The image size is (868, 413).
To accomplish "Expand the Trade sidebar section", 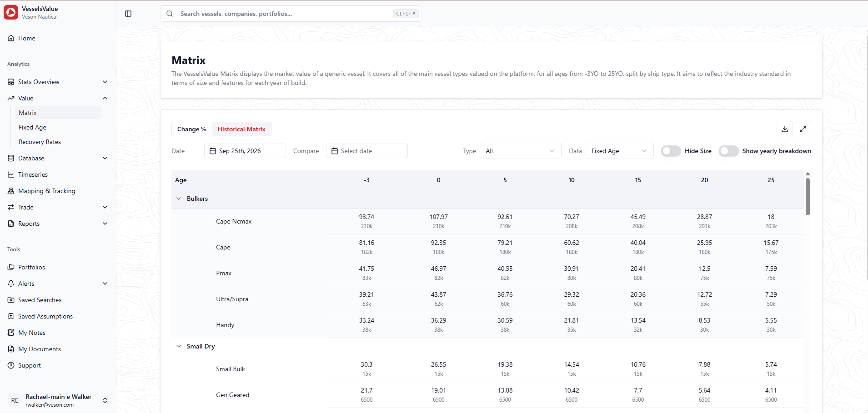I will [57, 207].
